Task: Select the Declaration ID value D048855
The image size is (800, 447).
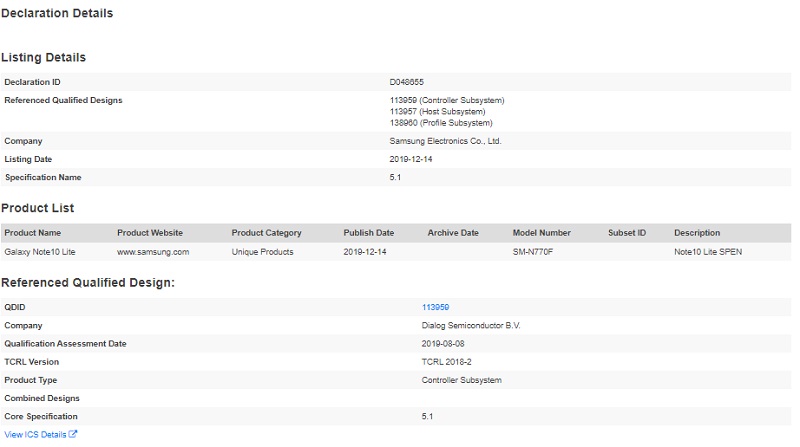Action: pos(407,82)
